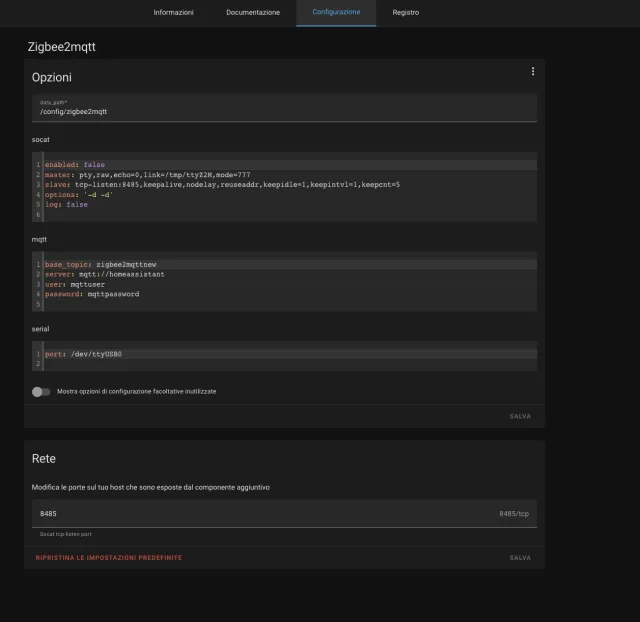Click the data_path input field
The image size is (640, 622).
[284, 111]
